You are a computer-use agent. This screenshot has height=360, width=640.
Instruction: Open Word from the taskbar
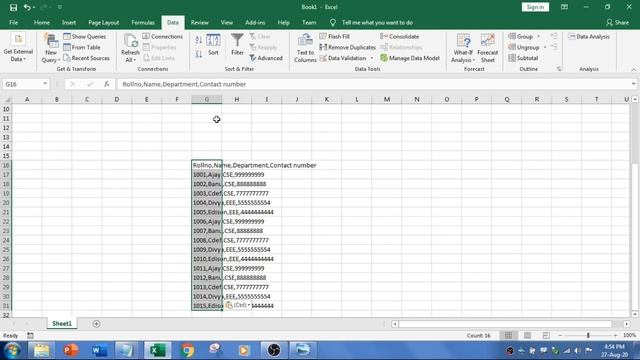(99, 350)
